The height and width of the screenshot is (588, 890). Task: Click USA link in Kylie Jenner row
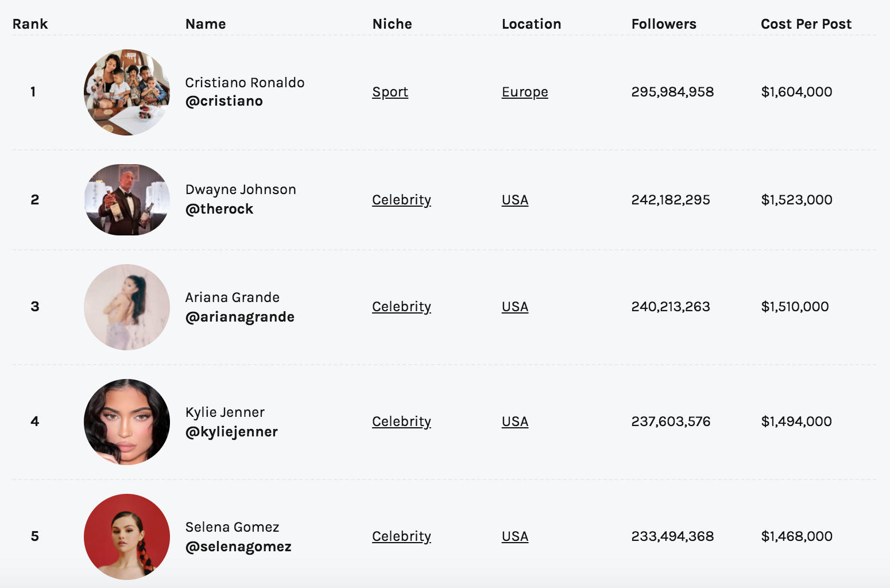point(515,421)
